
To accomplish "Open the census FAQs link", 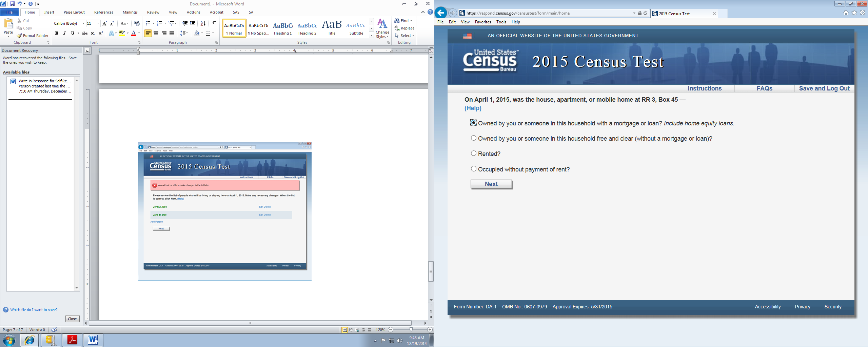I will pos(765,88).
